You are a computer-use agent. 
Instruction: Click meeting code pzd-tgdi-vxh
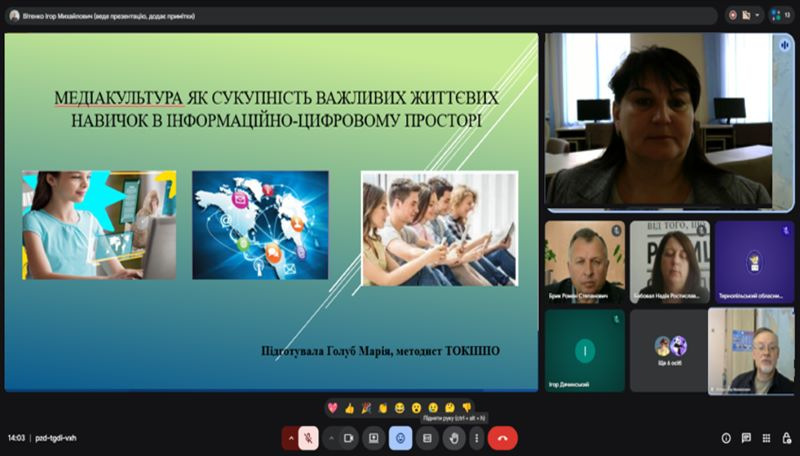pyautogui.click(x=56, y=438)
